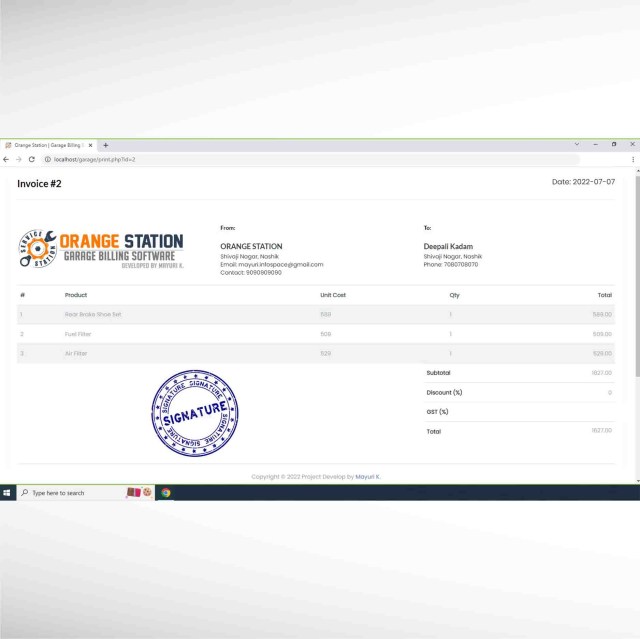The image size is (640, 639).
Task: Click the cookie icon in search box
Action: 147,492
